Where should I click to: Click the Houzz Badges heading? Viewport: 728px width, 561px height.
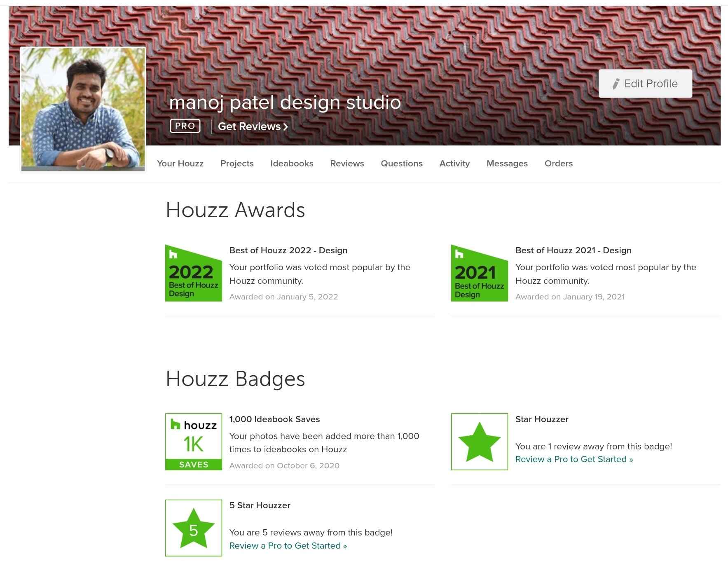235,379
